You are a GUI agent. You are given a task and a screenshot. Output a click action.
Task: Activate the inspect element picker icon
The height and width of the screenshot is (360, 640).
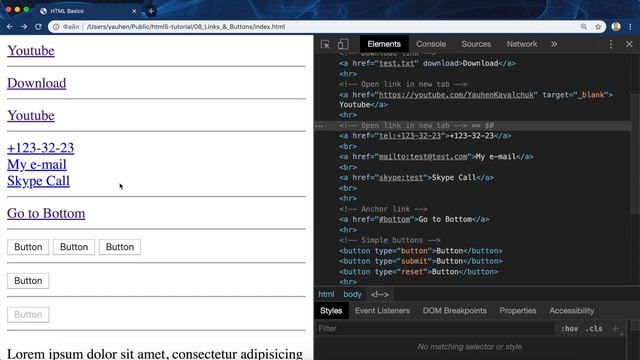[x=325, y=44]
